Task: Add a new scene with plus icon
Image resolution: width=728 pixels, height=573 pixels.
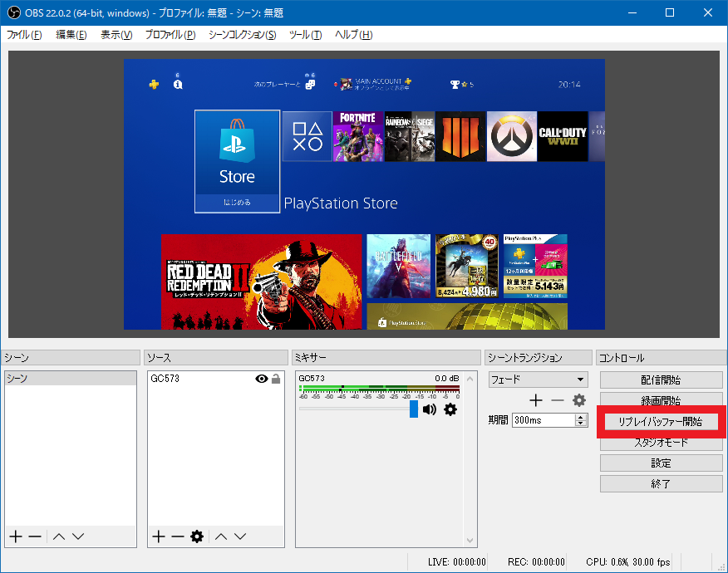Action: [16, 536]
